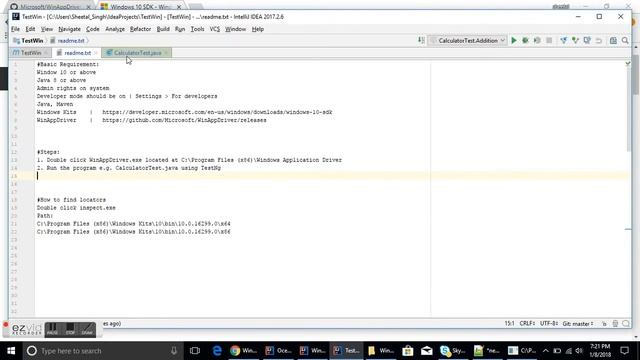Screen dimensions: 640x360
Task: Click the inspections hector icon in status bar
Action: 615,324
